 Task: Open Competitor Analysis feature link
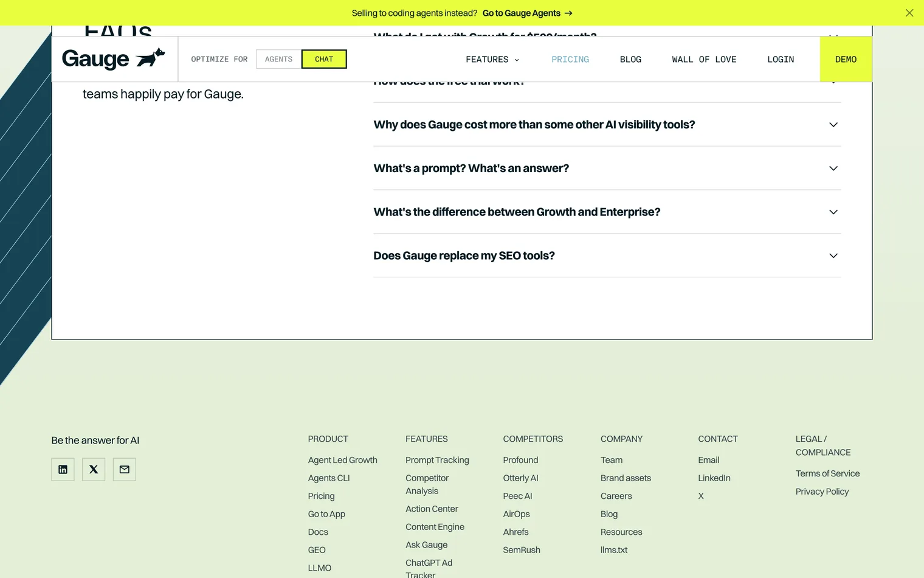(x=427, y=484)
